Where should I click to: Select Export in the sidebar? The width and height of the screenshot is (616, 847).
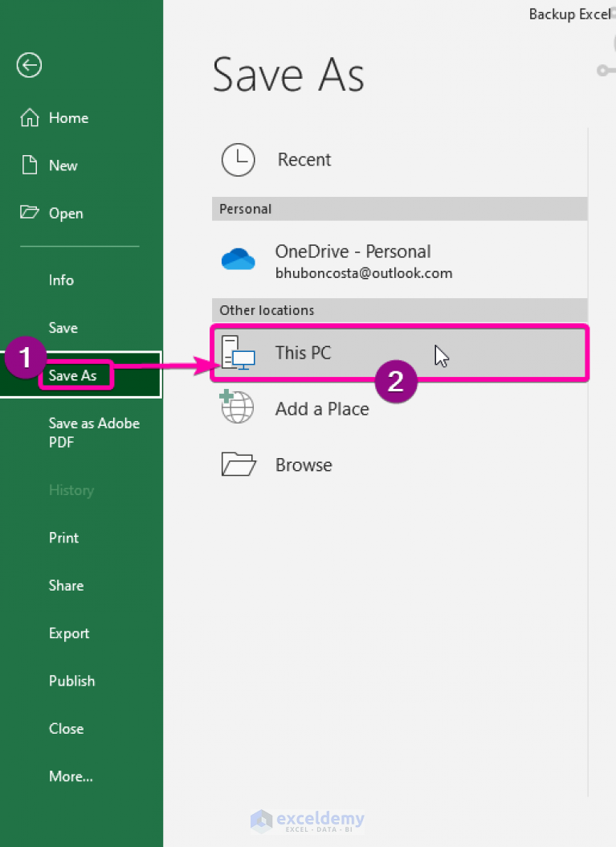pos(68,633)
